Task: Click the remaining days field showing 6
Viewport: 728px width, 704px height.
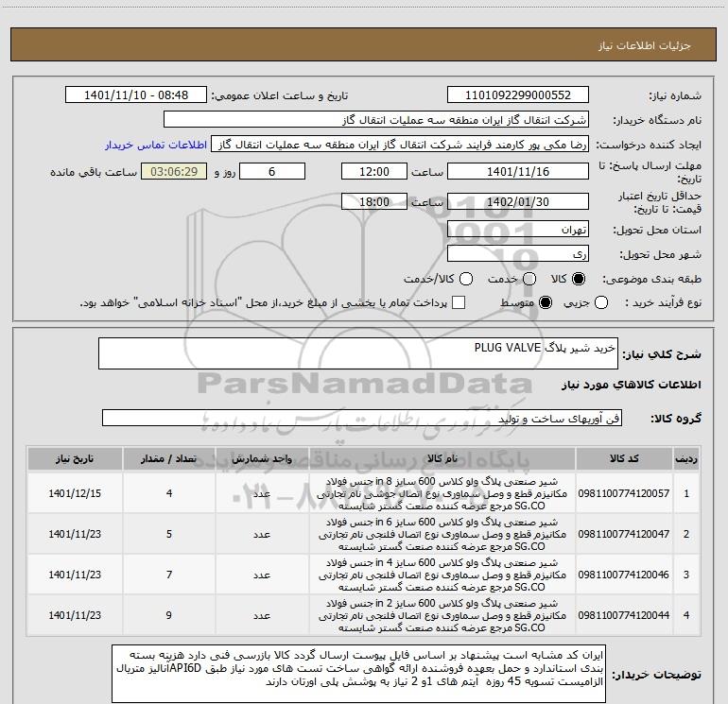Action: tap(272, 171)
